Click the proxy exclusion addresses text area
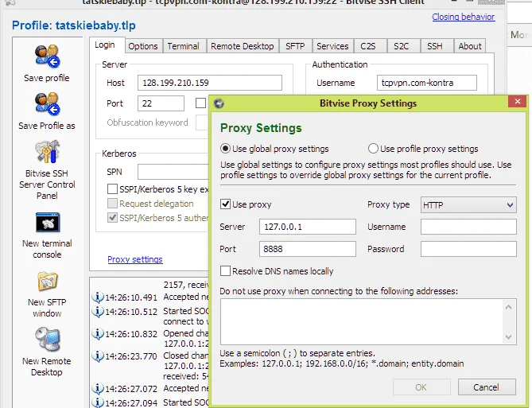This screenshot has height=408, width=532. tap(362, 321)
